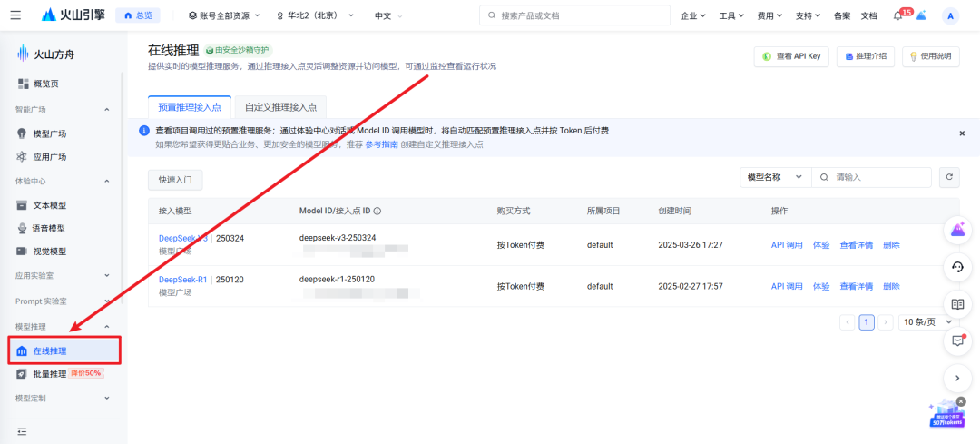Open the 企业 menu
The width and height of the screenshot is (980, 444).
coord(693,15)
